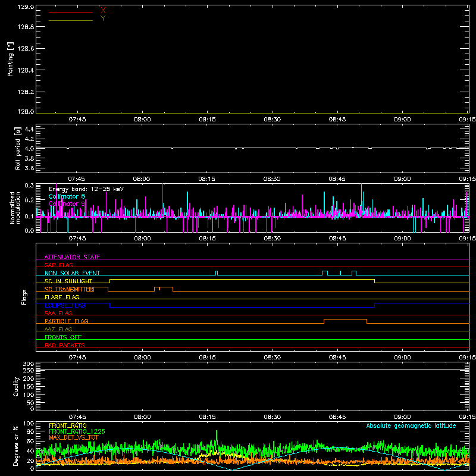Click the ATTENUATOR_STATE flag label
Screen dimensions: 476x476
72,257
